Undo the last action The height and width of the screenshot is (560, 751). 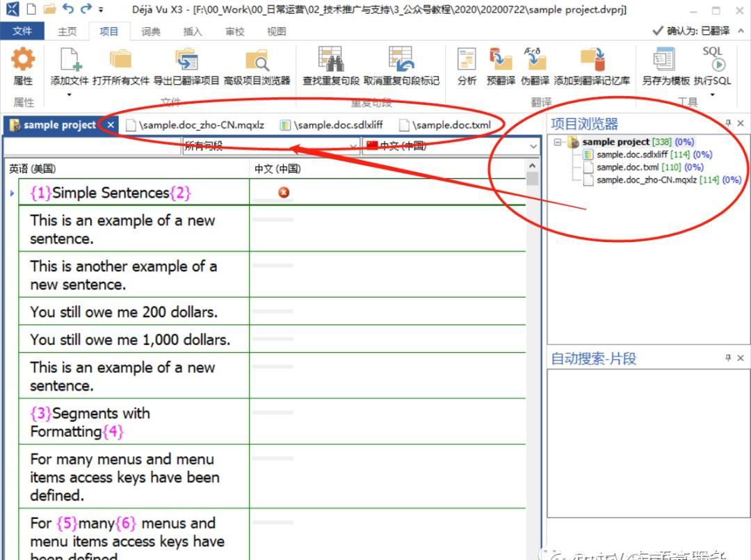68,8
